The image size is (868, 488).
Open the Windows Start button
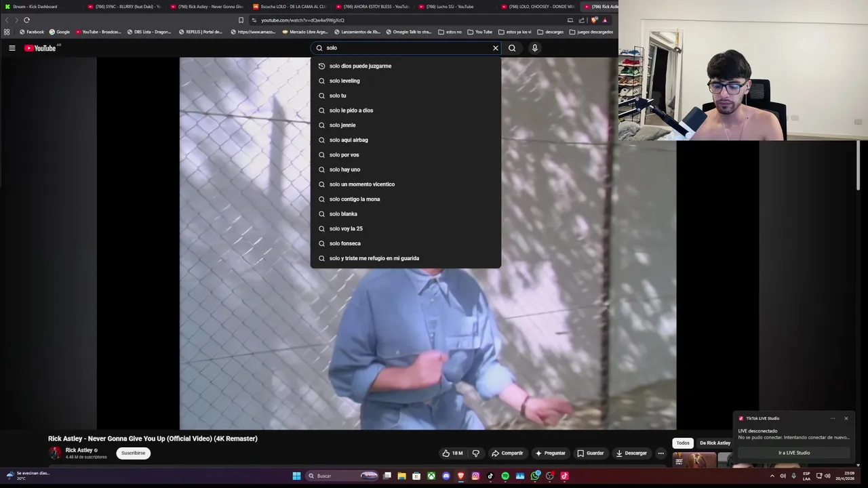(296, 476)
